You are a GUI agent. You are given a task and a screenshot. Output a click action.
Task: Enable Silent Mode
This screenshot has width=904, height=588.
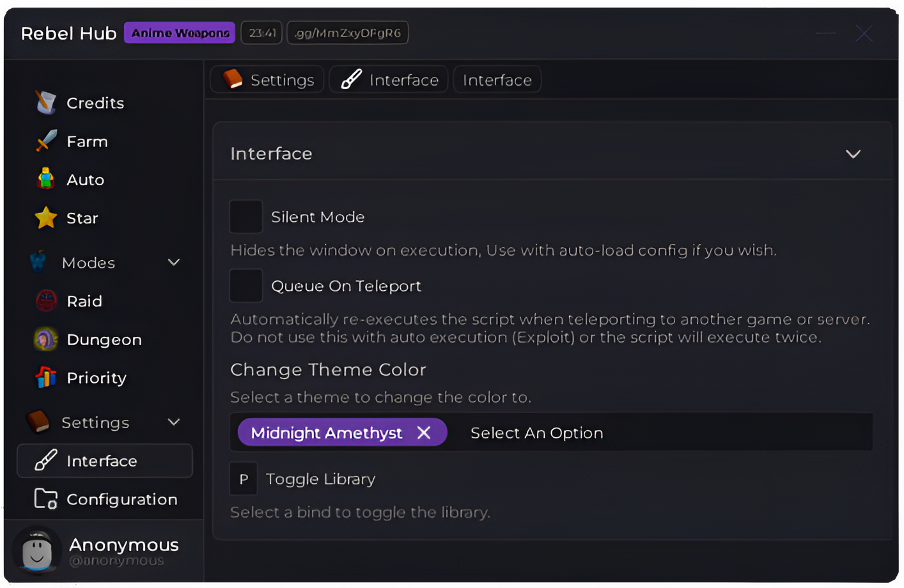[x=245, y=217]
